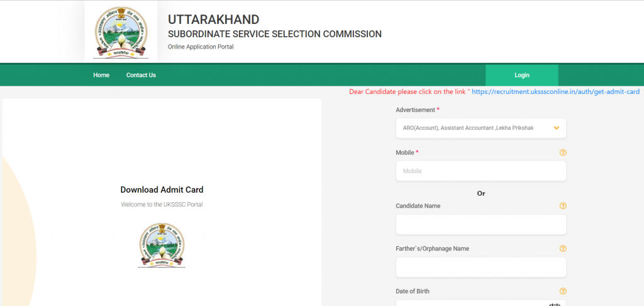Go to the Home menu item
The image size is (644, 306).
point(101,76)
